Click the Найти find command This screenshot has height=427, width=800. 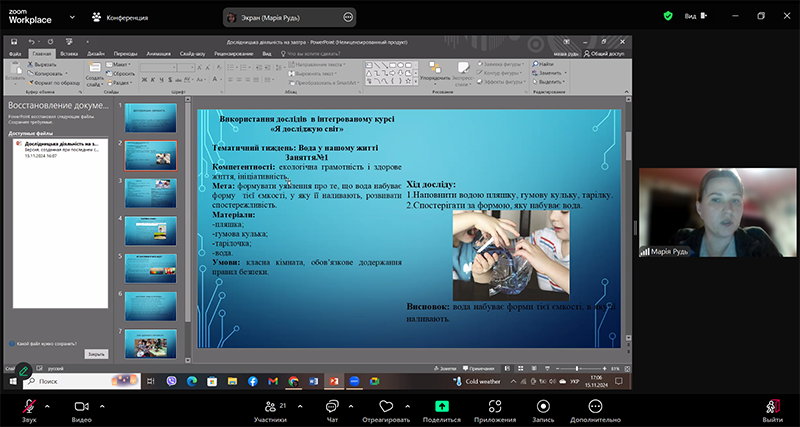[543, 64]
